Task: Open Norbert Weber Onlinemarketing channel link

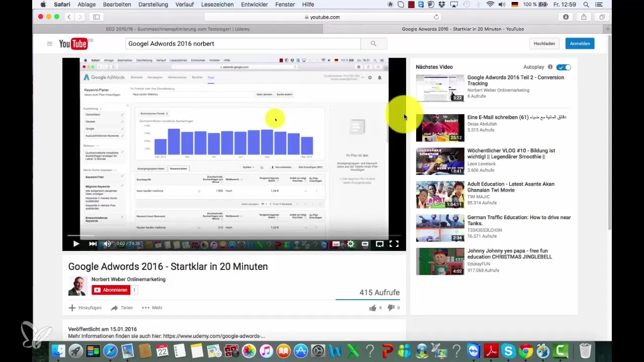Action: [128, 280]
